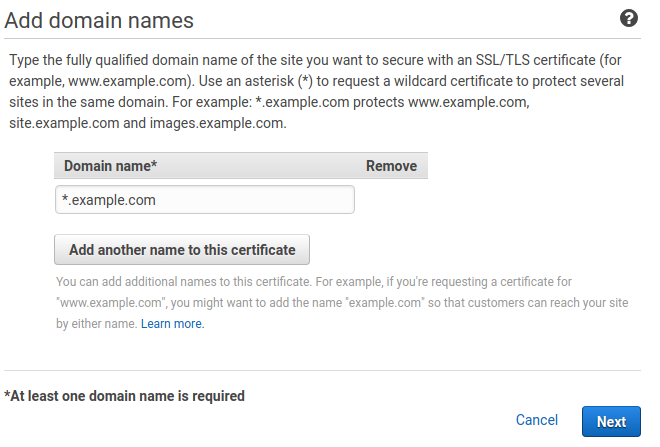
Task: Click the "by either name." text before Learn more
Action: pos(97,324)
